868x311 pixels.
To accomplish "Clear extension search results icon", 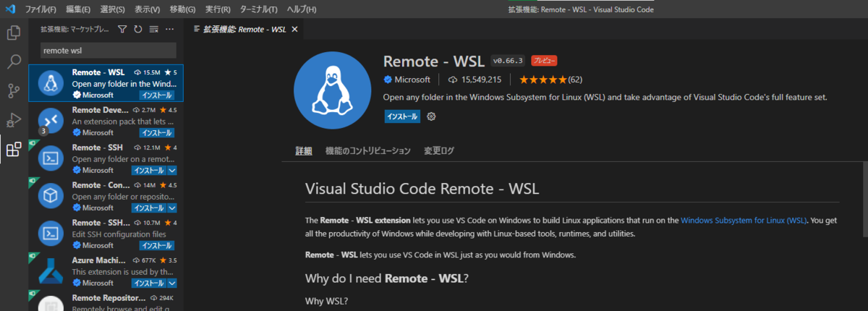I will [x=154, y=29].
